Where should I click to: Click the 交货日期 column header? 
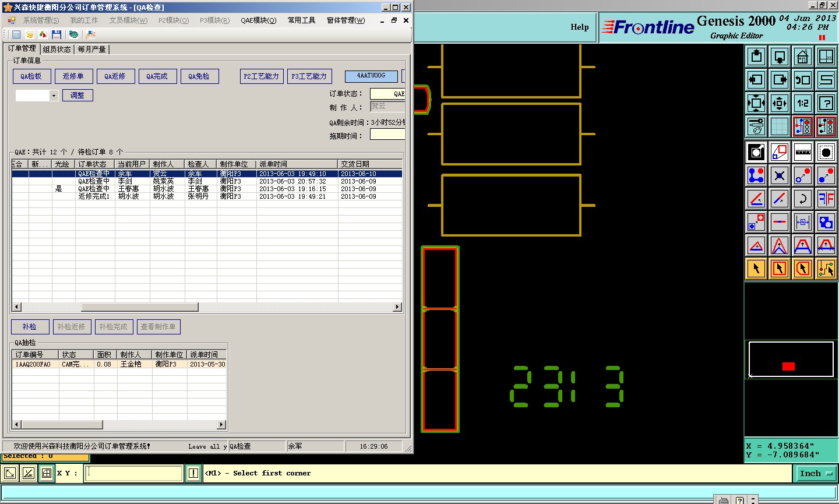click(369, 164)
